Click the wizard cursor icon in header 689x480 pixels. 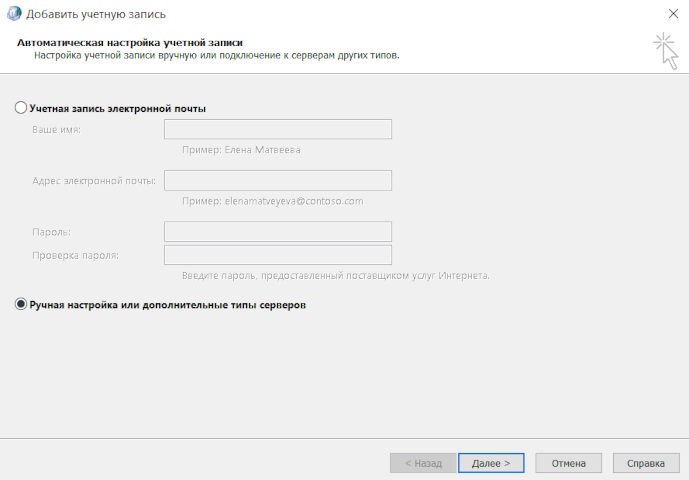664,51
